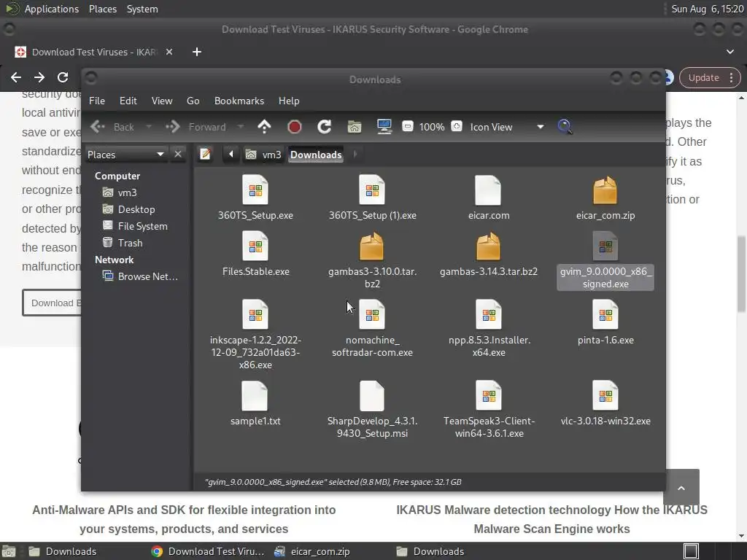
Task: Select the inkscape-1.2.2 installer file
Action: tap(255, 335)
